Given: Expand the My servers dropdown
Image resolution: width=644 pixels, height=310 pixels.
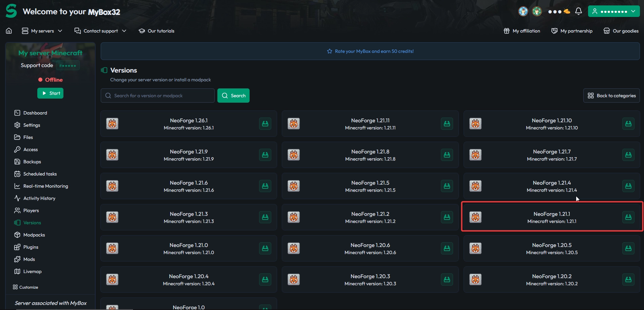Looking at the screenshot, I should (x=42, y=31).
